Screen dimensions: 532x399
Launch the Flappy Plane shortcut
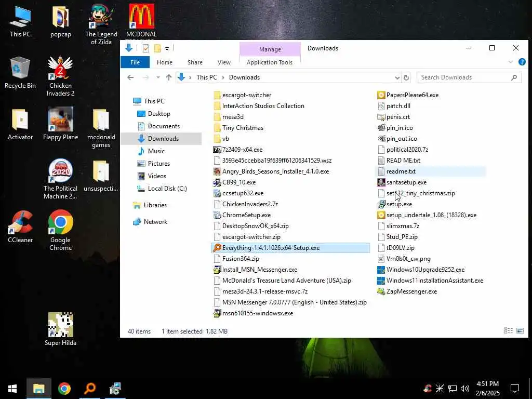60,124
